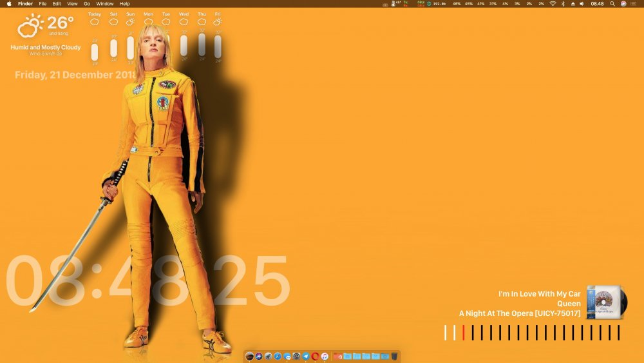Image resolution: width=644 pixels, height=363 pixels.
Task: Click the volume speaker icon
Action: tap(582, 4)
